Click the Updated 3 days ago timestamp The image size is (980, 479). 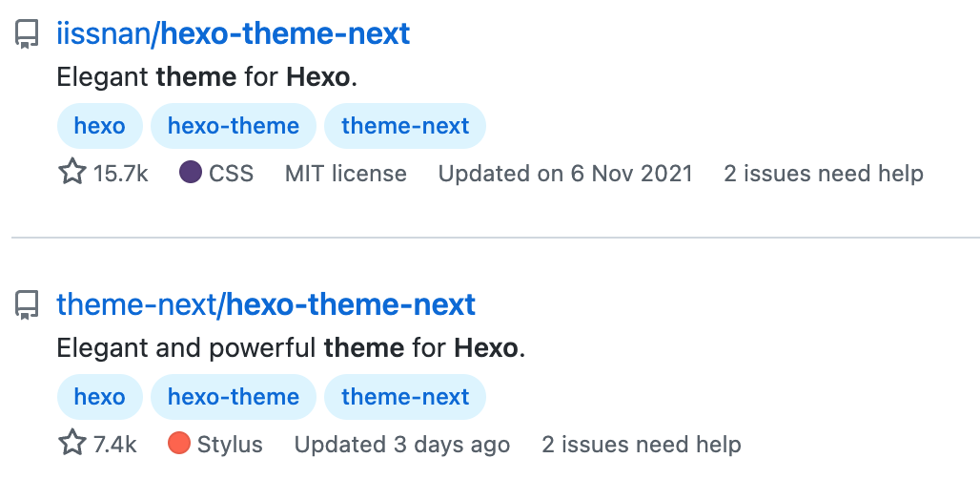coord(402,445)
